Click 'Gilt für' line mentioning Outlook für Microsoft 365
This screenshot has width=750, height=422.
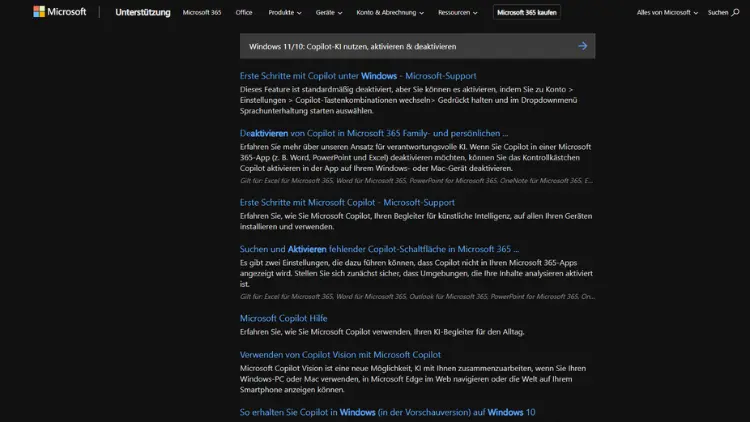point(417,296)
